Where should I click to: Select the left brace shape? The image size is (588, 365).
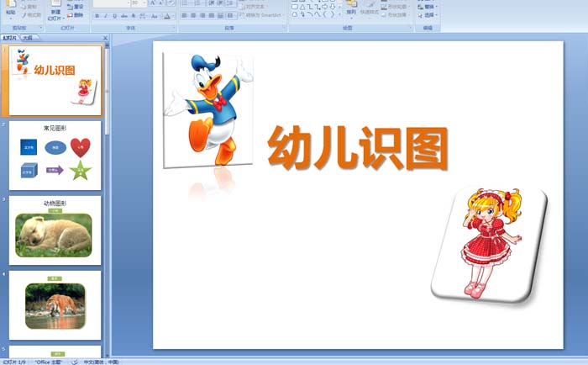pos(325,14)
